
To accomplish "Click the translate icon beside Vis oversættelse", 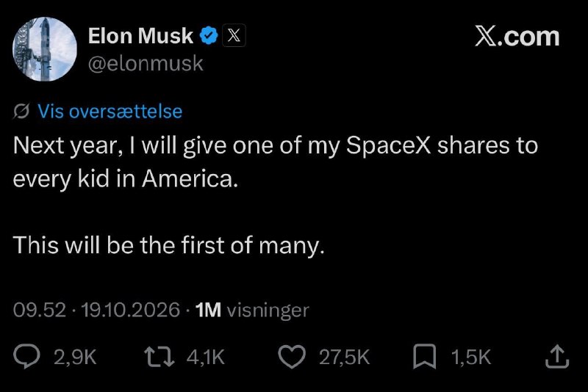I will click(21, 111).
